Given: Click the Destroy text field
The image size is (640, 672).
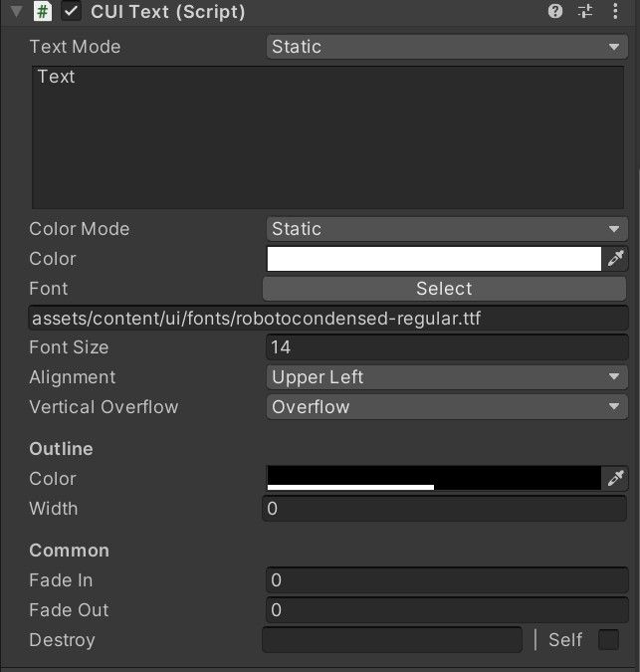Looking at the screenshot, I should point(392,640).
